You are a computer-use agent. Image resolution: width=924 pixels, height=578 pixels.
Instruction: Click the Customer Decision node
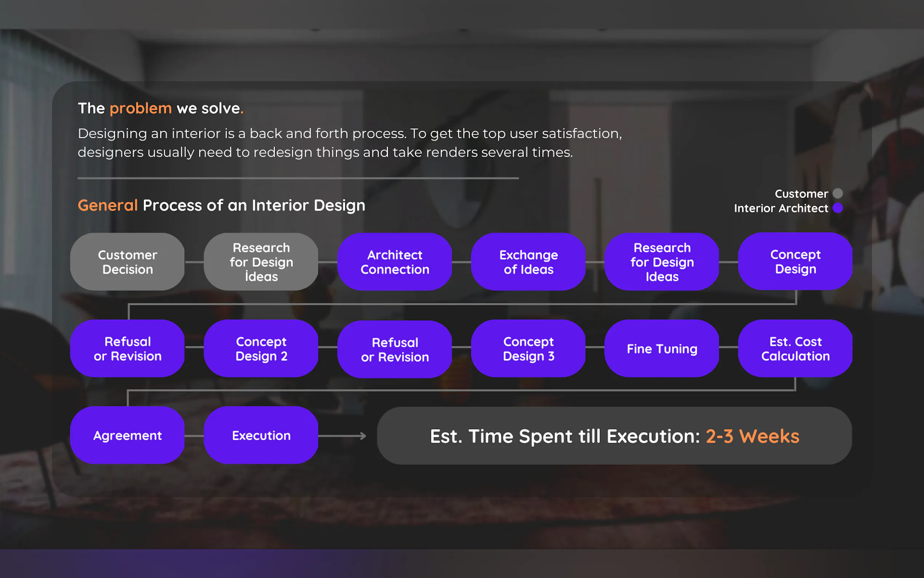[127, 262]
